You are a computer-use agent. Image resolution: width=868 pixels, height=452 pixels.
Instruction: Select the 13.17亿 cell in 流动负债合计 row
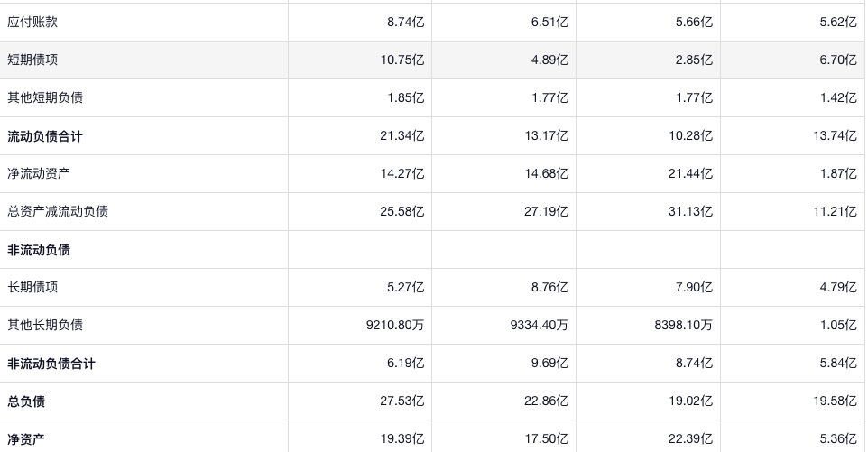point(547,136)
